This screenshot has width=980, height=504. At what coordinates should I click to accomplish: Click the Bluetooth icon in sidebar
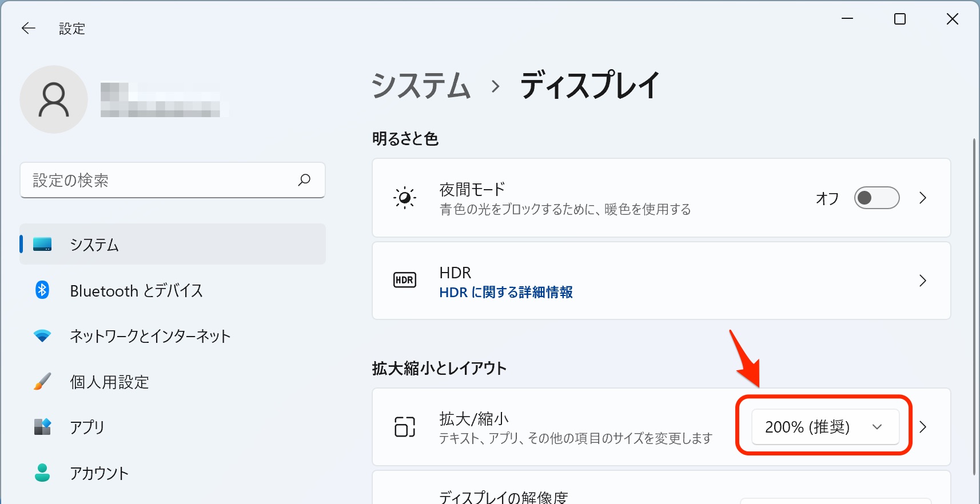42,290
